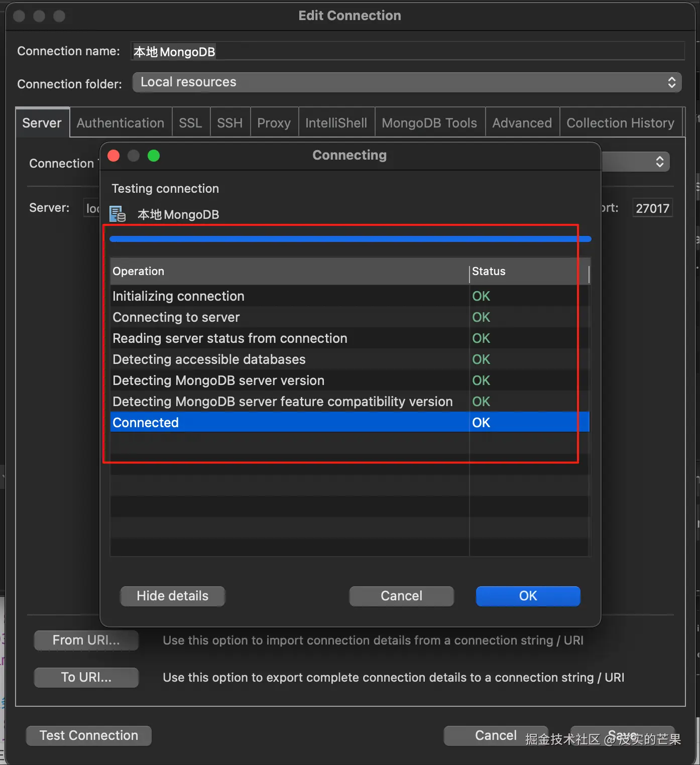Open the SSH tab
This screenshot has width=700, height=765.
tap(230, 122)
